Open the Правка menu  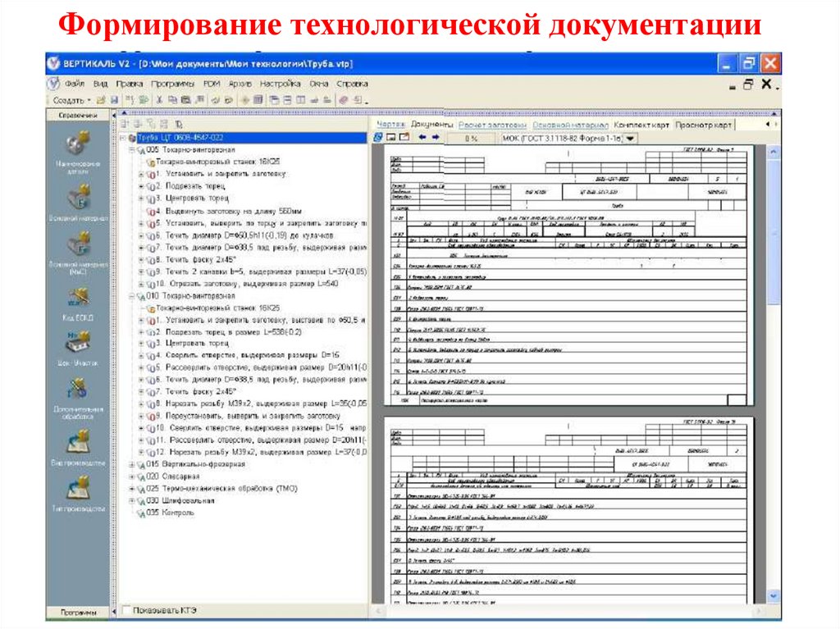coord(129,84)
